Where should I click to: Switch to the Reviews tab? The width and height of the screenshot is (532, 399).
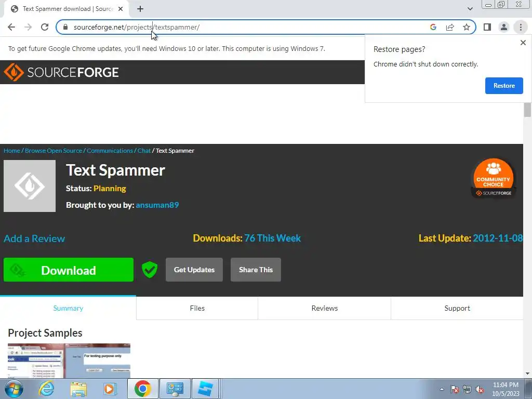(x=325, y=308)
